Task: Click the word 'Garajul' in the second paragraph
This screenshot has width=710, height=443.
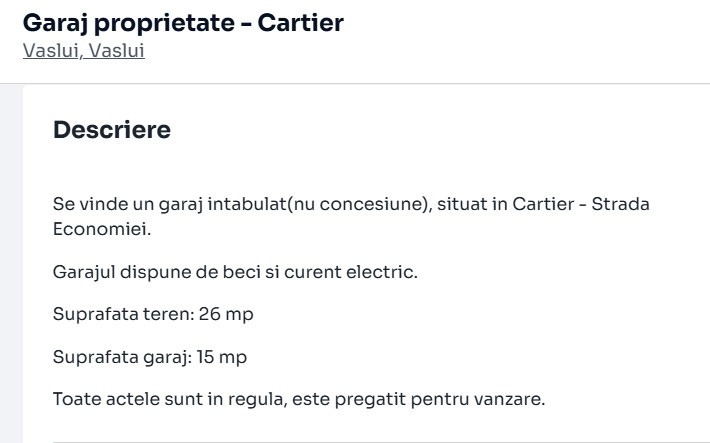Action: (x=84, y=272)
